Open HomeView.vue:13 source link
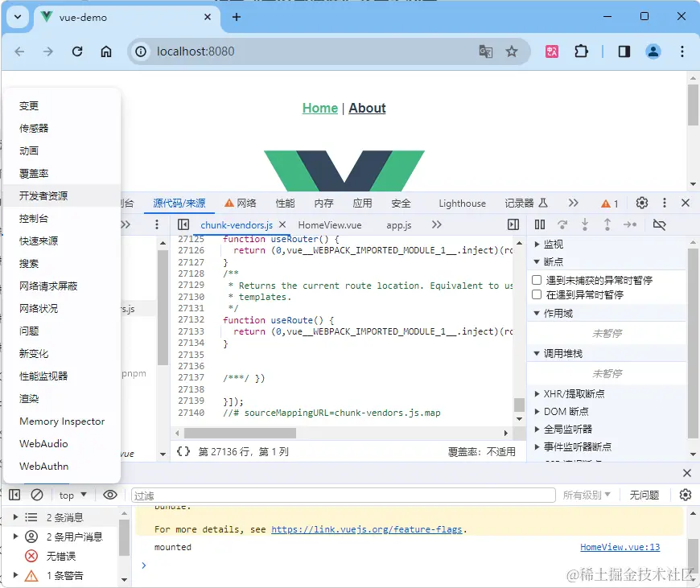 (x=620, y=547)
